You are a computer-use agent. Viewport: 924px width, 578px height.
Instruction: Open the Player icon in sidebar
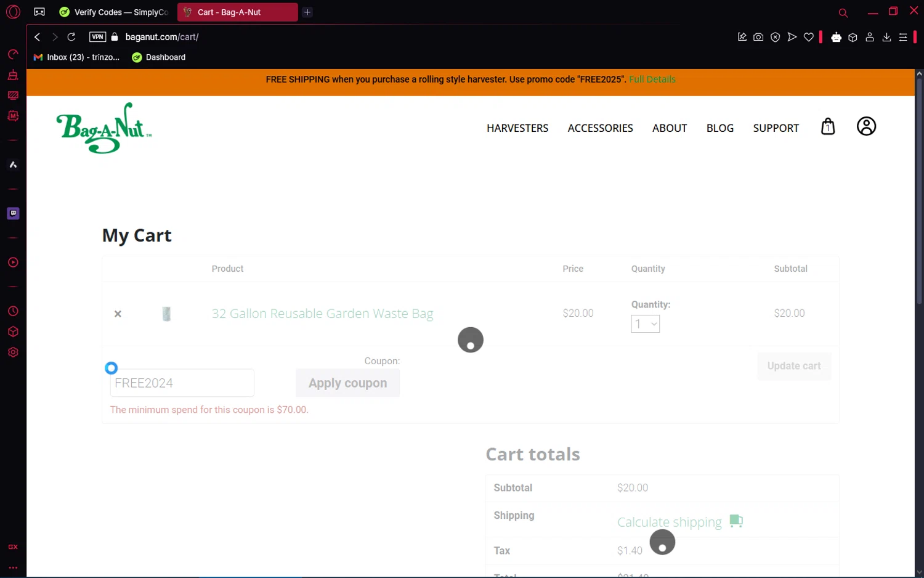(13, 263)
